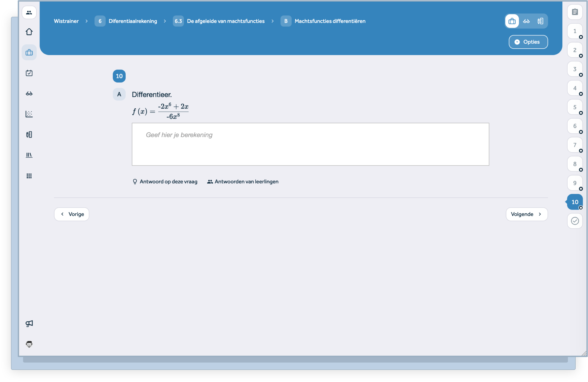Open the scatter chart icon in sidebar

[29, 114]
